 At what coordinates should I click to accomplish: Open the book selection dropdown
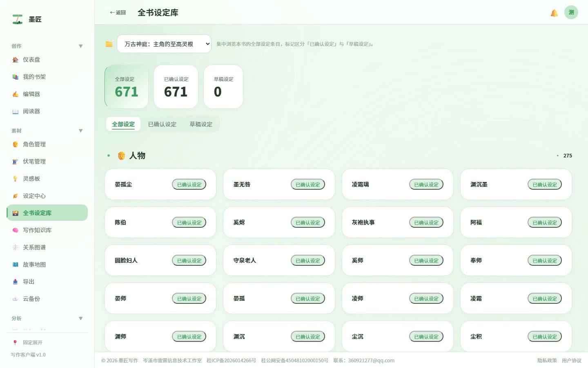pos(164,44)
